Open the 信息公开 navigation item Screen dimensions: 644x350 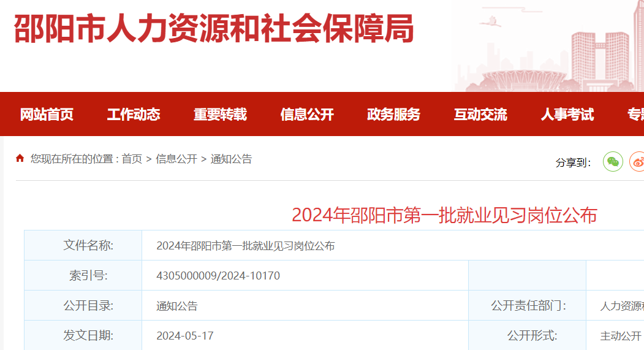coord(307,114)
